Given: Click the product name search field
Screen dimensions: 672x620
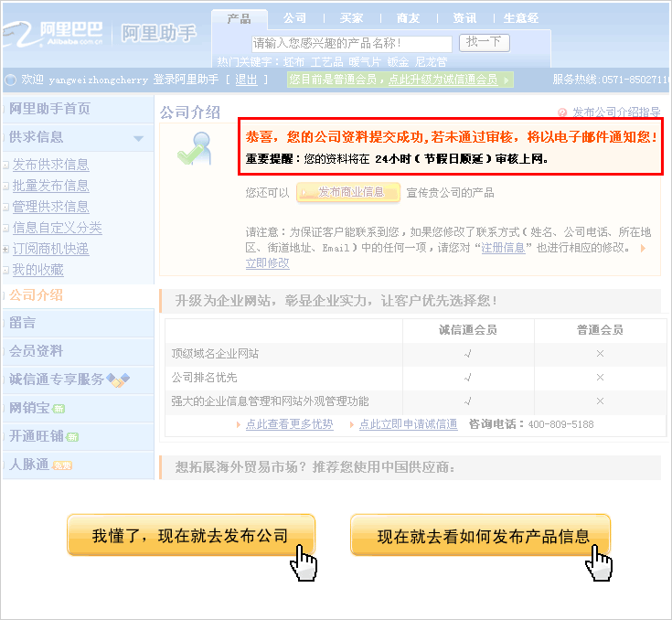Looking at the screenshot, I should click(x=351, y=43).
